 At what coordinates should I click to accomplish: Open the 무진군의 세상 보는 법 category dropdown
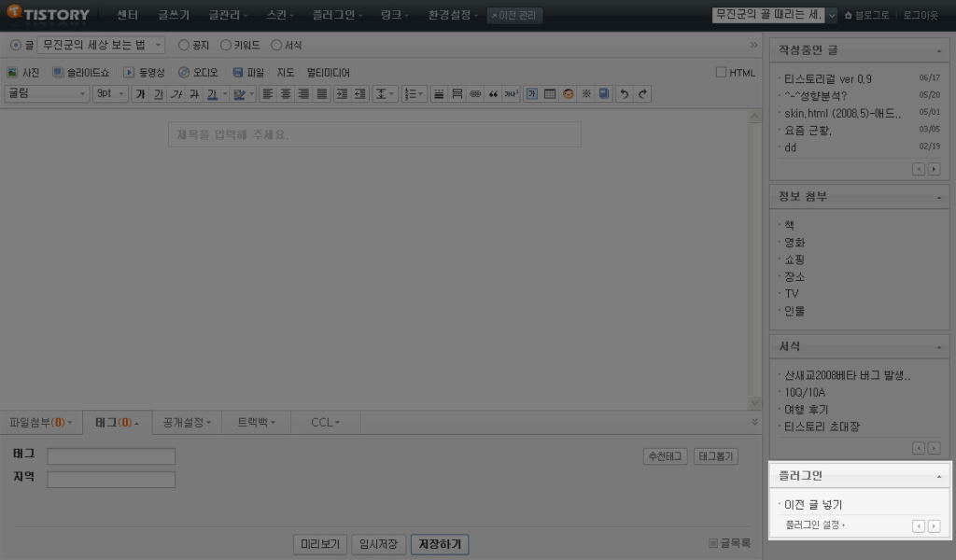pos(101,45)
